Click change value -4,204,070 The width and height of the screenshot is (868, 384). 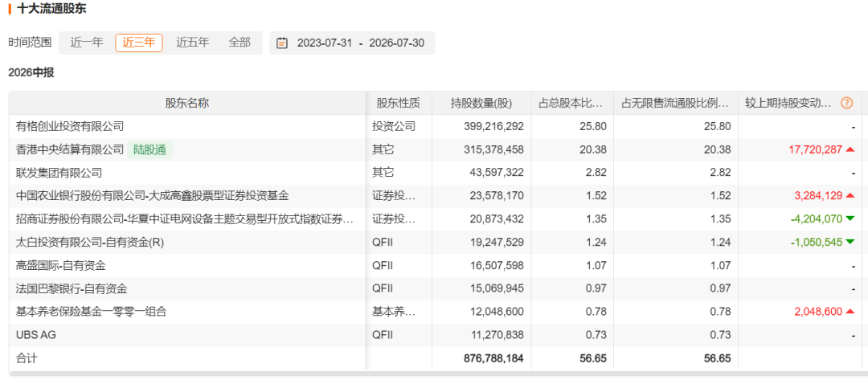pos(815,219)
